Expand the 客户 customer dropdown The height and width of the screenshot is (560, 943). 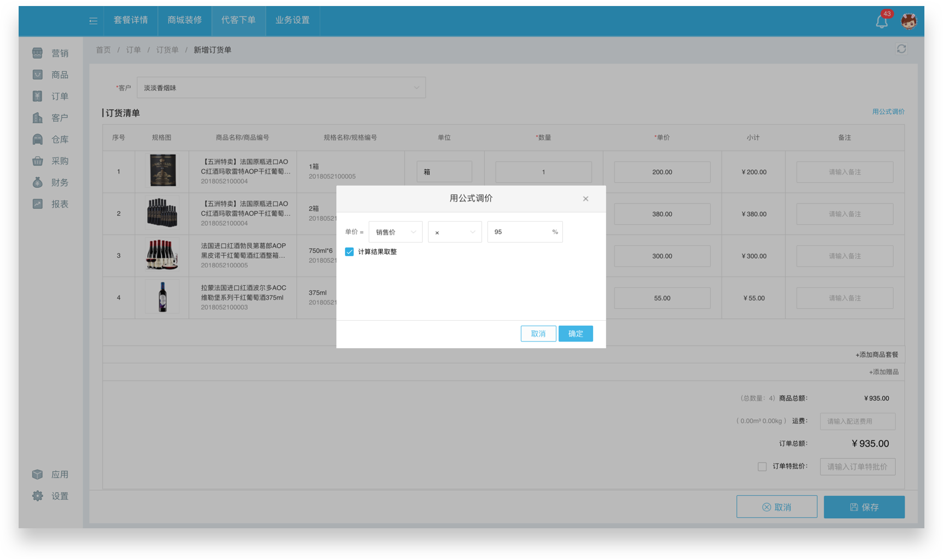coord(281,88)
